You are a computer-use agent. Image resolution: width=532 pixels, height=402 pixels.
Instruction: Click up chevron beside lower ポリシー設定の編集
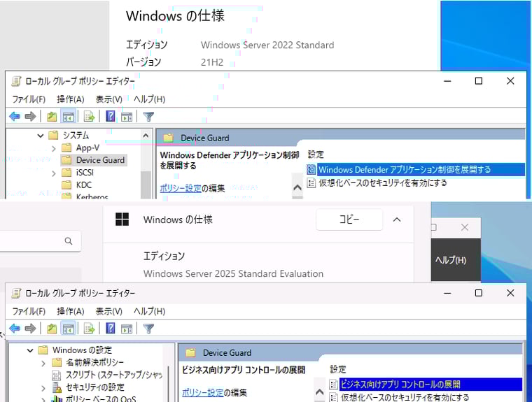(x=320, y=392)
